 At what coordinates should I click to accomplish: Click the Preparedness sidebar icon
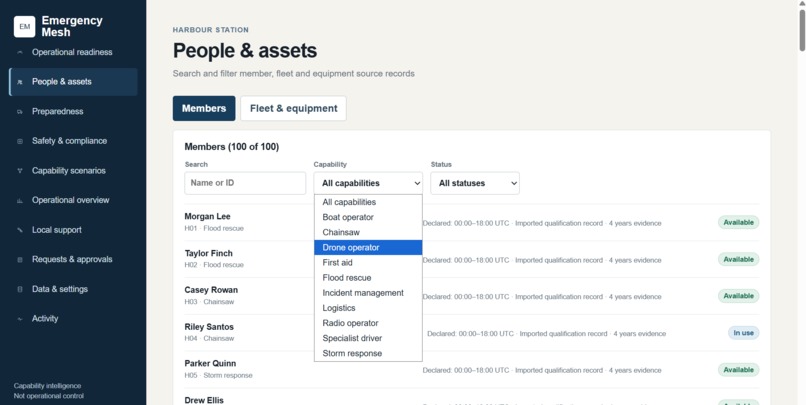(x=20, y=112)
